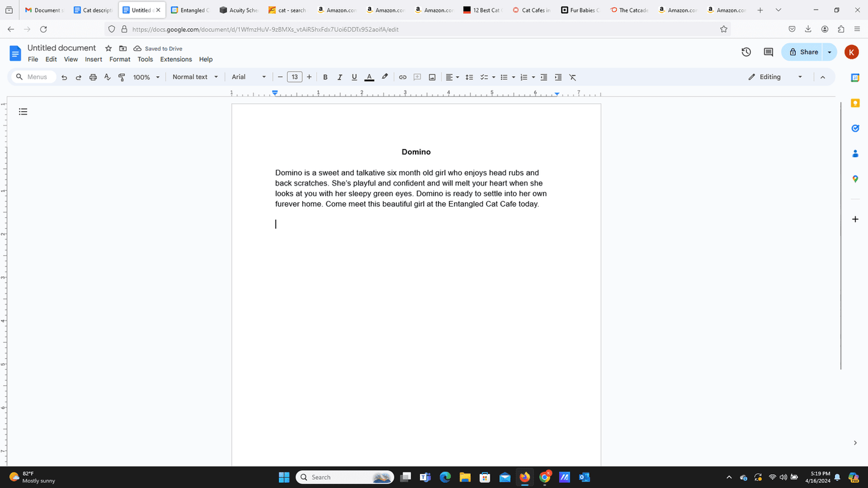The width and height of the screenshot is (868, 488).
Task: Open the Insert link tool
Action: click(402, 77)
